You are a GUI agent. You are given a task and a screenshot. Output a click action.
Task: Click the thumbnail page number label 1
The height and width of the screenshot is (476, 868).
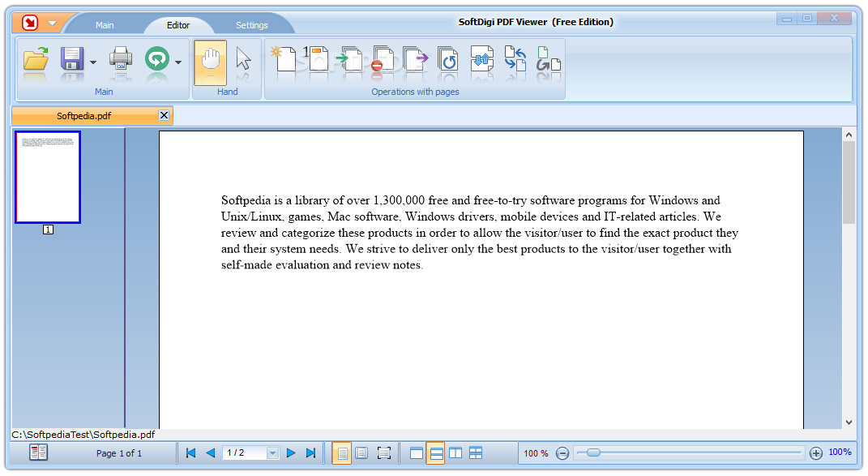point(48,229)
